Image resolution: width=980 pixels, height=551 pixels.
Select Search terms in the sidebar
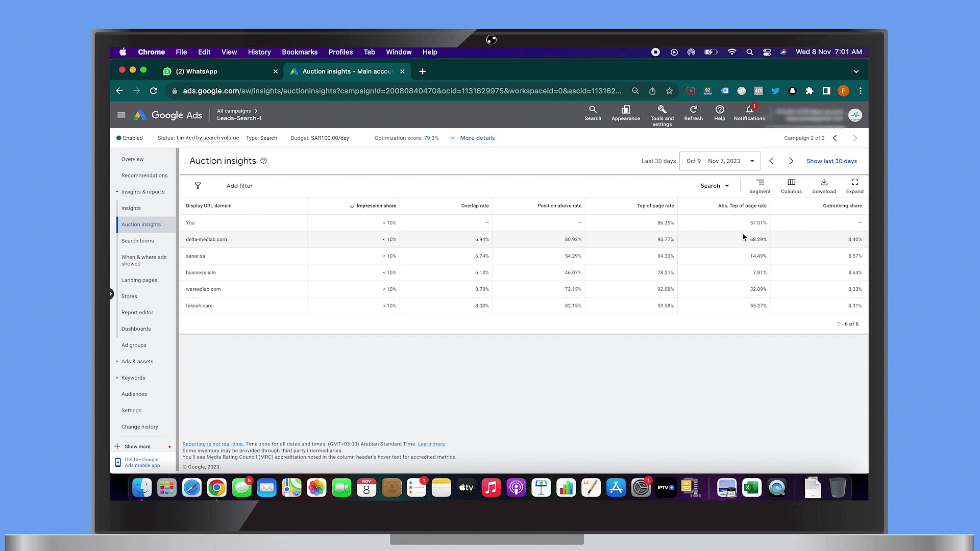(x=137, y=241)
